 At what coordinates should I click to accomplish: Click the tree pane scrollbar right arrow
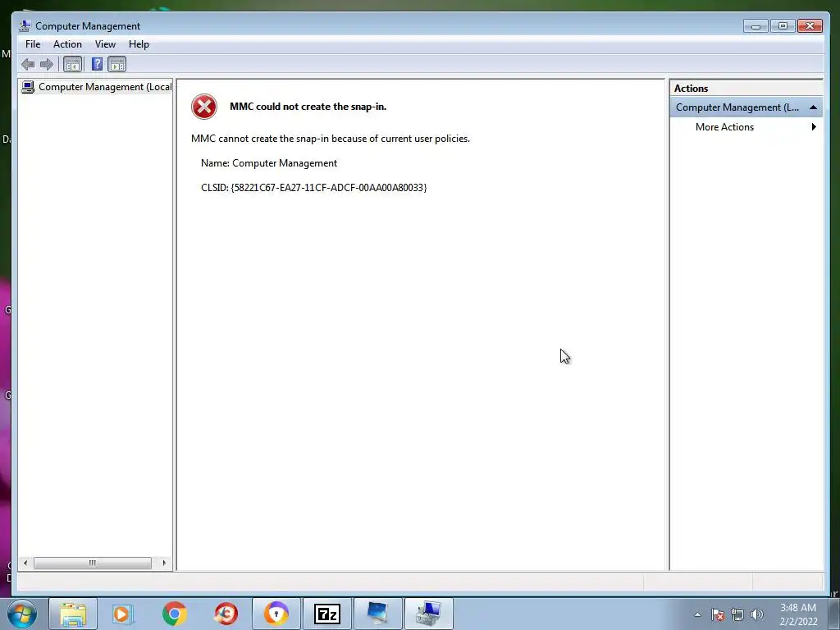pyautogui.click(x=164, y=563)
